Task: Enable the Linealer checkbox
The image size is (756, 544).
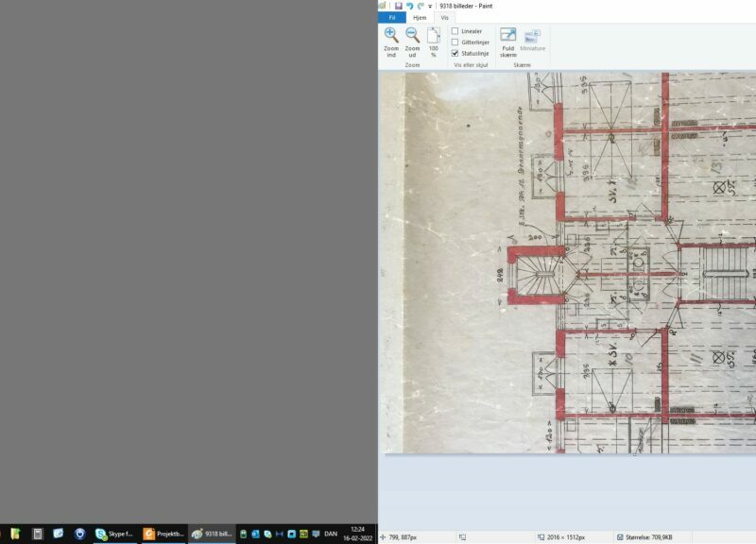Action: 455,31
